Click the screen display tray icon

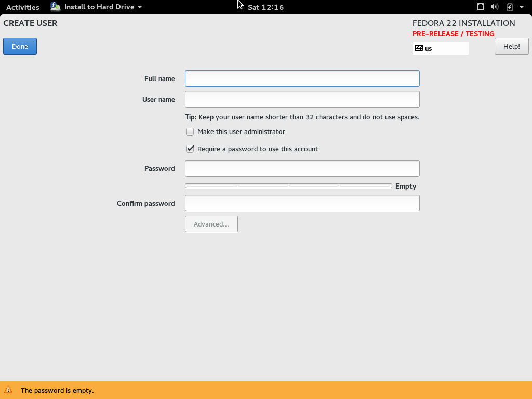481,7
